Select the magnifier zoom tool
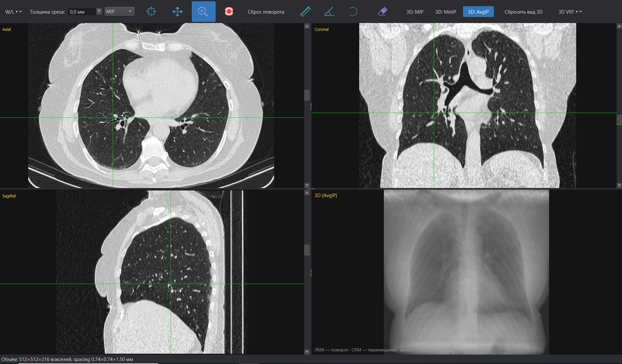 pos(203,12)
